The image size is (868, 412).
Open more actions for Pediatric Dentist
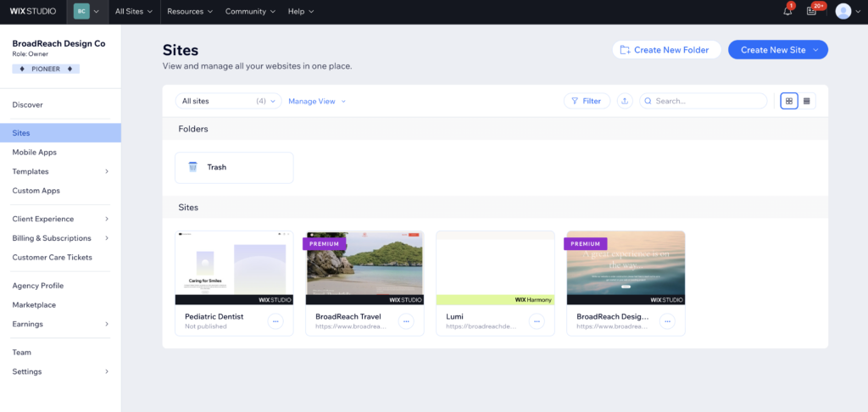275,321
